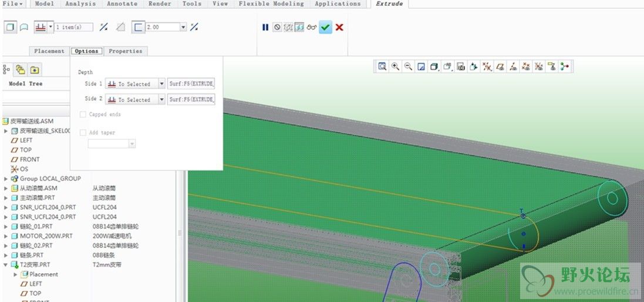
Task: Toggle the Thicken Sketch icon
Action: [138, 27]
